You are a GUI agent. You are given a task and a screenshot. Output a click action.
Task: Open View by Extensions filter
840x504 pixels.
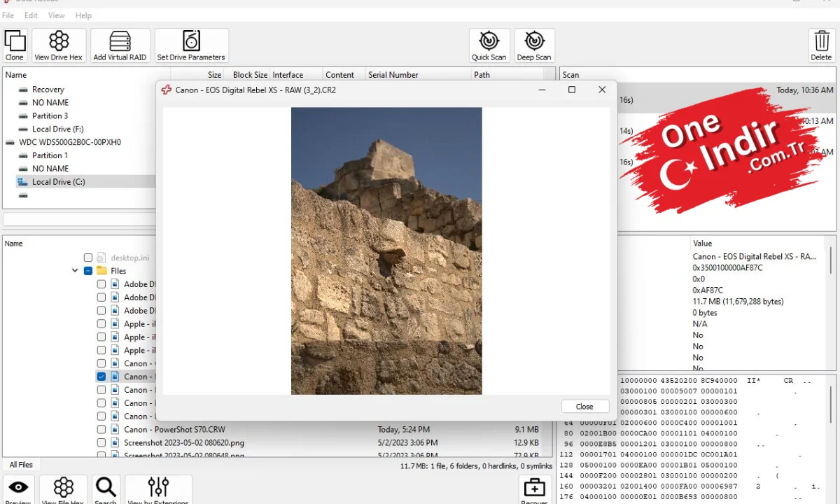click(158, 489)
